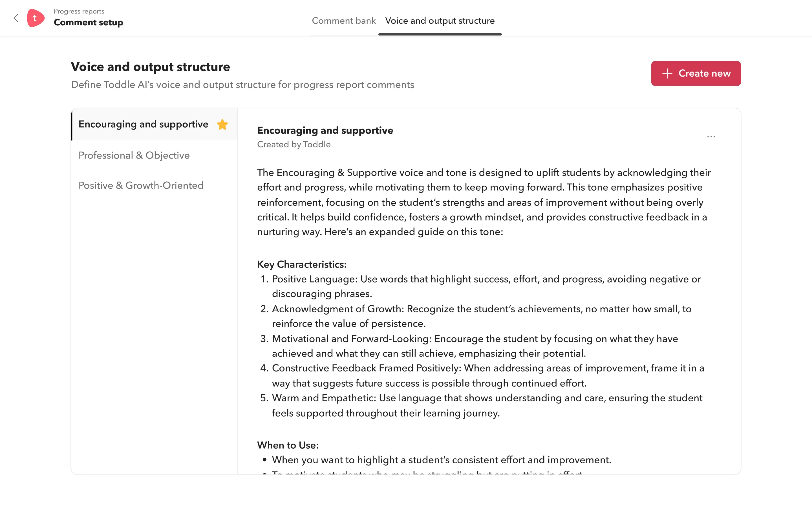Open the three-dot more options menu

pos(711,137)
